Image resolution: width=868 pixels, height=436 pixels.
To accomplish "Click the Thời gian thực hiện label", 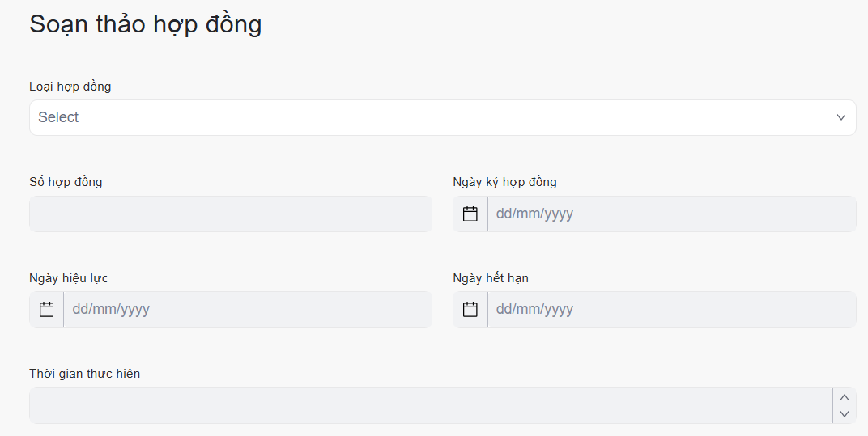I will pyautogui.click(x=85, y=373).
